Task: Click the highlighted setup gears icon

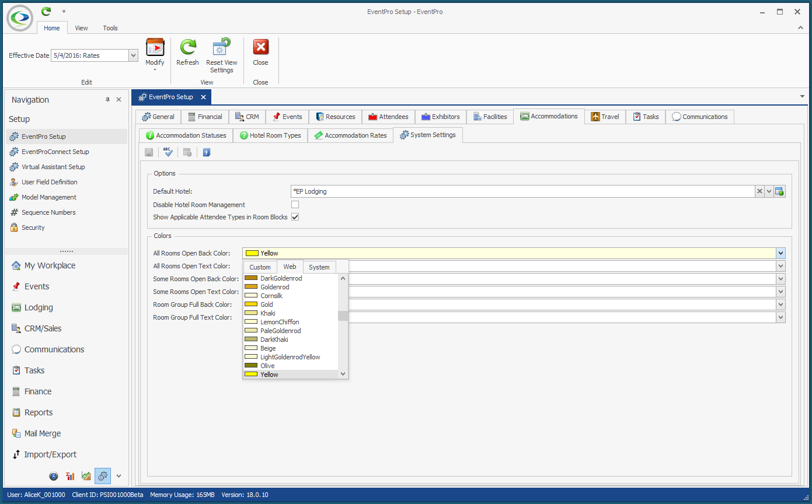Action: coord(103,476)
